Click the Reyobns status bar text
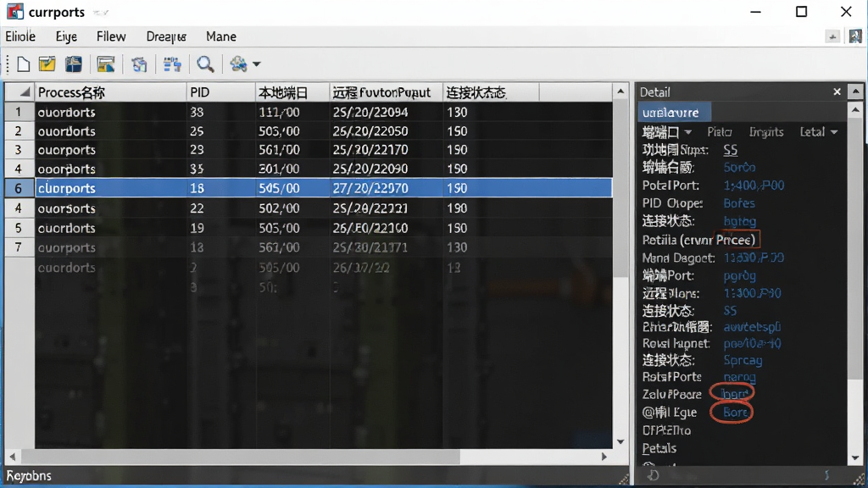Viewport: 868px width, 488px height. pos(29,476)
